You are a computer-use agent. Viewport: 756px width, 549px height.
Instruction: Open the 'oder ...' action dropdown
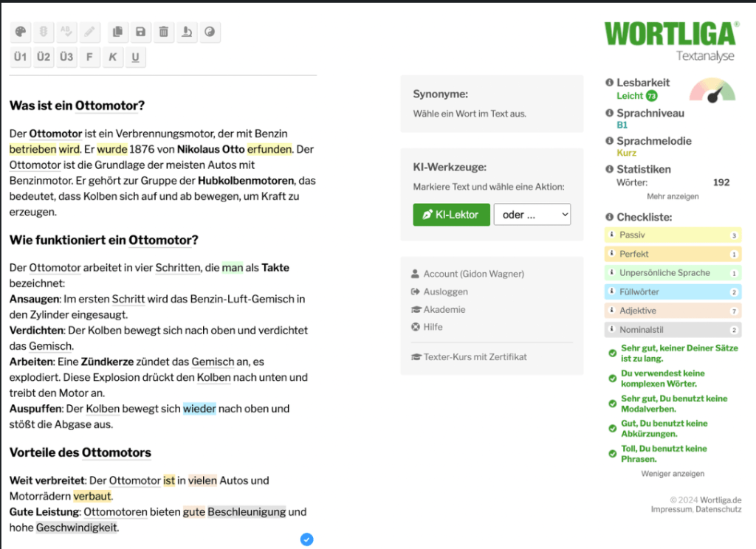tap(532, 215)
